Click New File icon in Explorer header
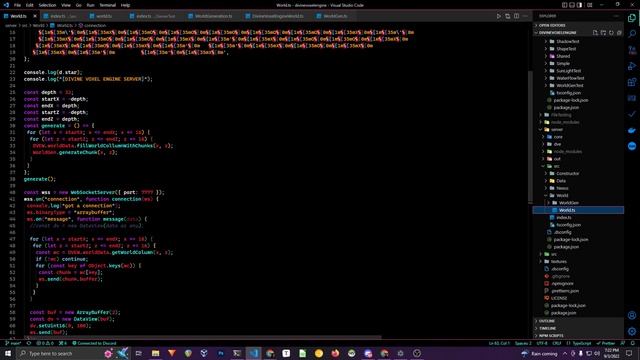640x360 pixels. pyautogui.click(x=595, y=33)
